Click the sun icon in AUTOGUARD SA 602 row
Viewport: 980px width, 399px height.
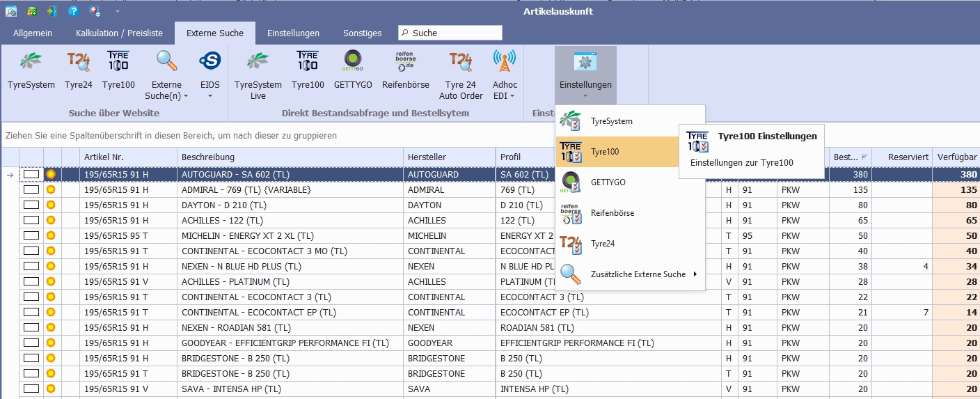pos(50,174)
